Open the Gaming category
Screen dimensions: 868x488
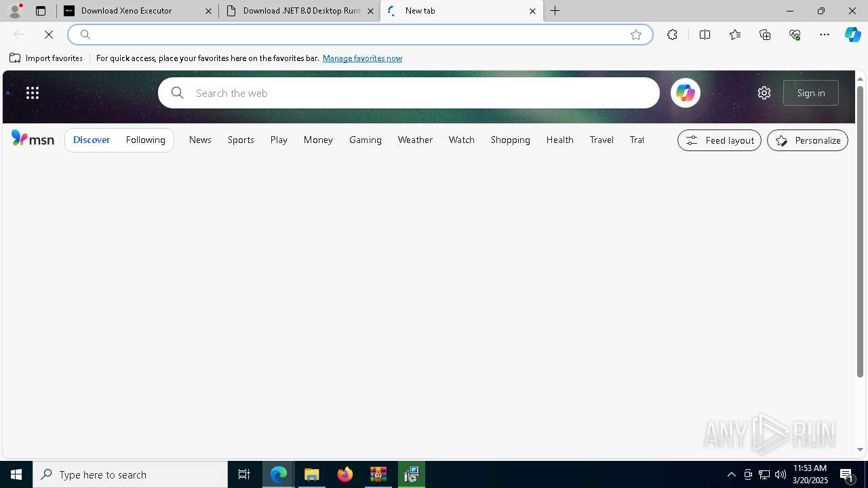(x=366, y=140)
